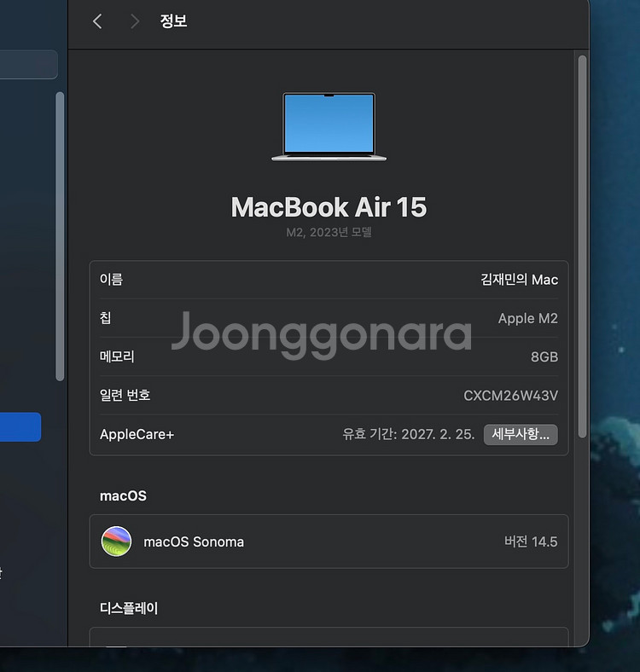Click the MacBook Air 15 heading
The width and height of the screenshot is (640, 672).
tap(329, 207)
